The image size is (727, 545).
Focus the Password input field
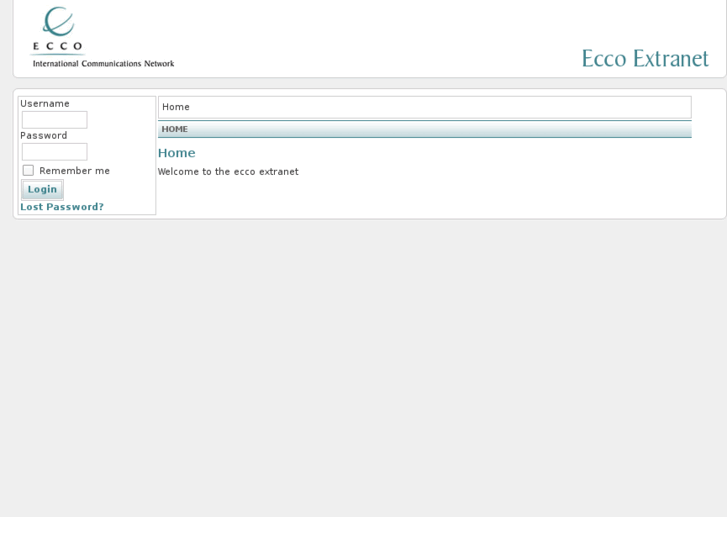tap(54, 152)
